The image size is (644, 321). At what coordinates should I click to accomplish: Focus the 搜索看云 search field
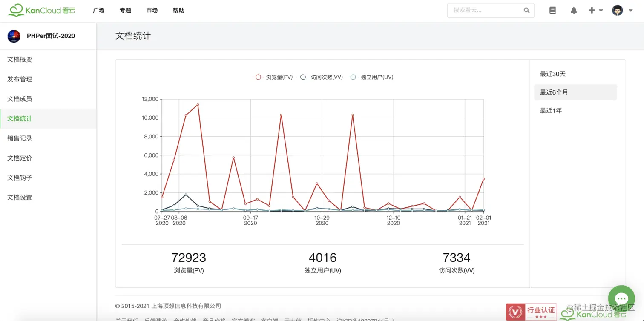[x=491, y=10]
